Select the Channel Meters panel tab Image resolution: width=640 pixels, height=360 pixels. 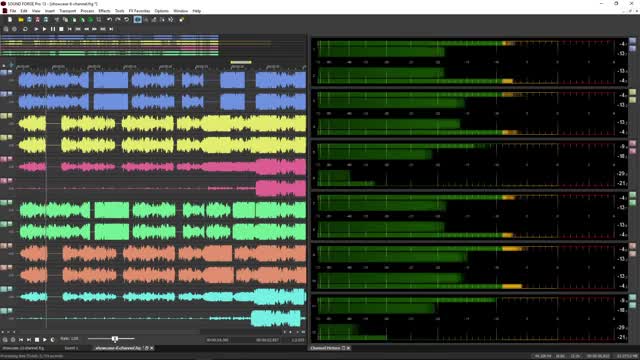click(x=325, y=348)
